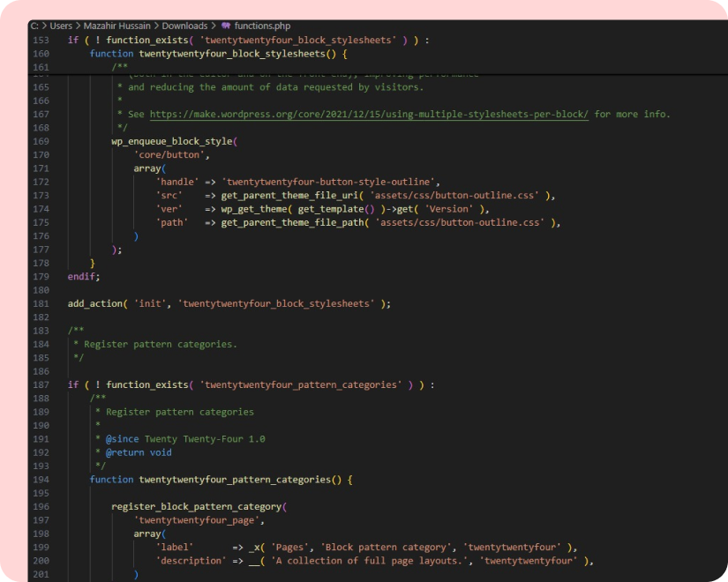This screenshot has height=582, width=728.
Task: Click 'get_parent_theme_file_path' on line 175
Action: 292,222
